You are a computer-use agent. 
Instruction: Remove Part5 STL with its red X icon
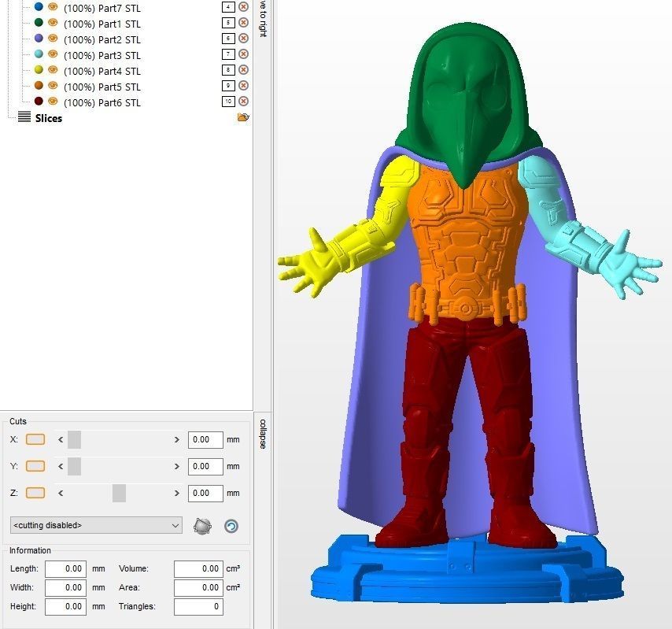[x=243, y=85]
